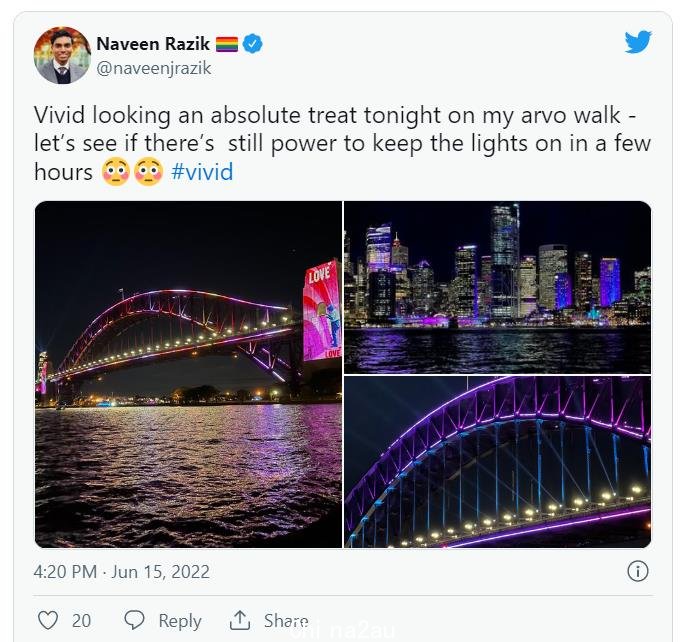685x642 pixels.
Task: Click the rainbow pride flag emoji
Action: [227, 44]
